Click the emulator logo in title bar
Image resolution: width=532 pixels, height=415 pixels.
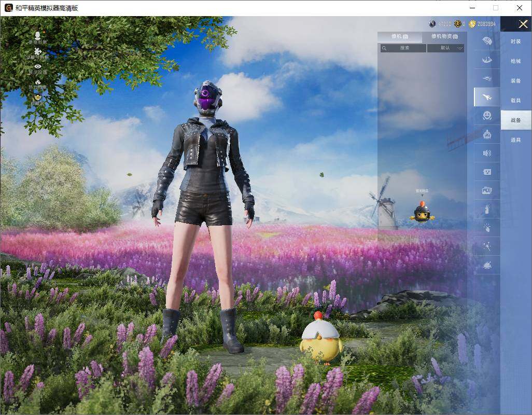coord(8,8)
